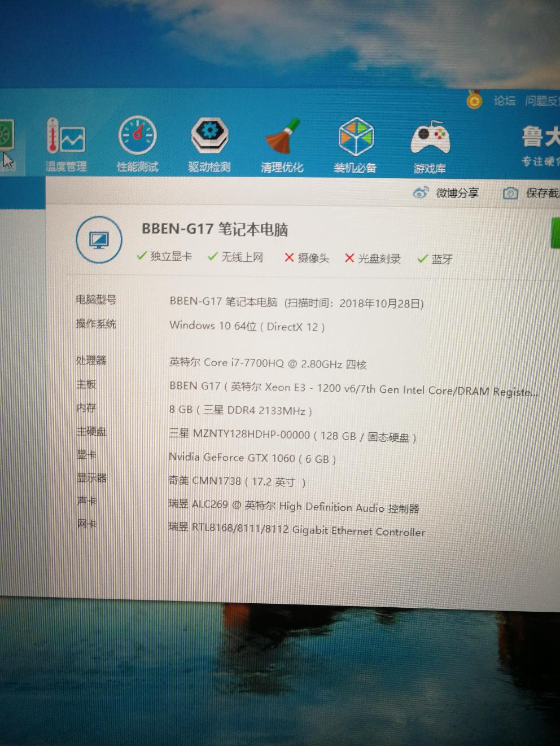Select the 清理优化 broom icon
Screen dimensions: 560x746
point(282,145)
